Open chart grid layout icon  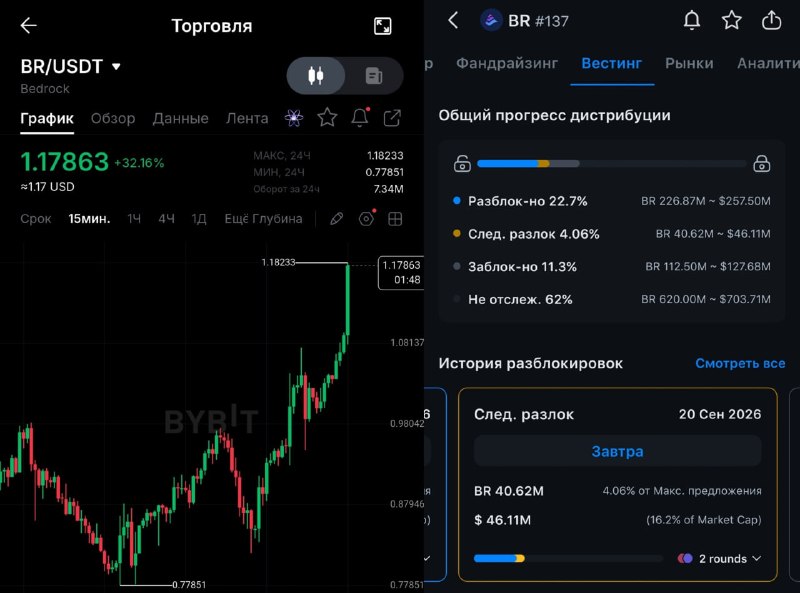coord(395,219)
